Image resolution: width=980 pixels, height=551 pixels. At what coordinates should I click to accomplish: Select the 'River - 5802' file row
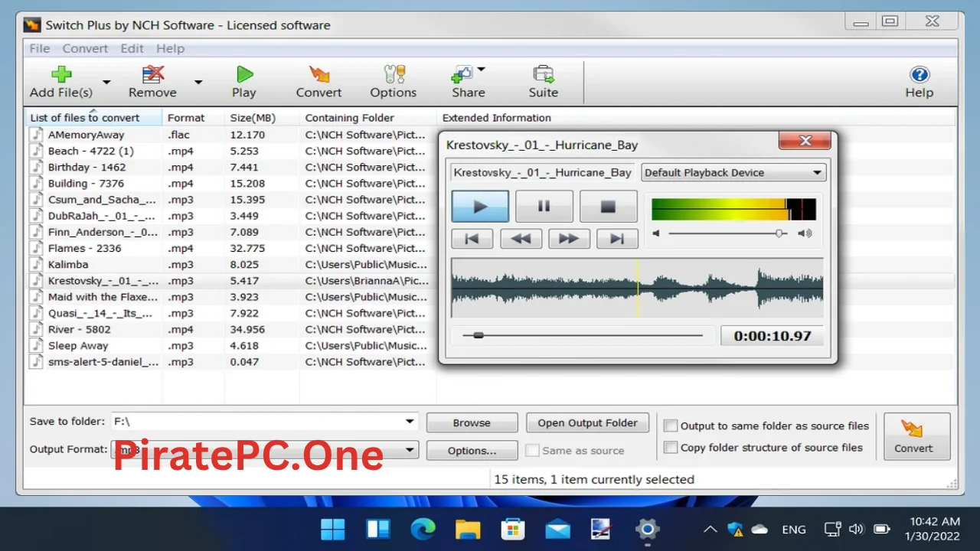(x=490, y=329)
